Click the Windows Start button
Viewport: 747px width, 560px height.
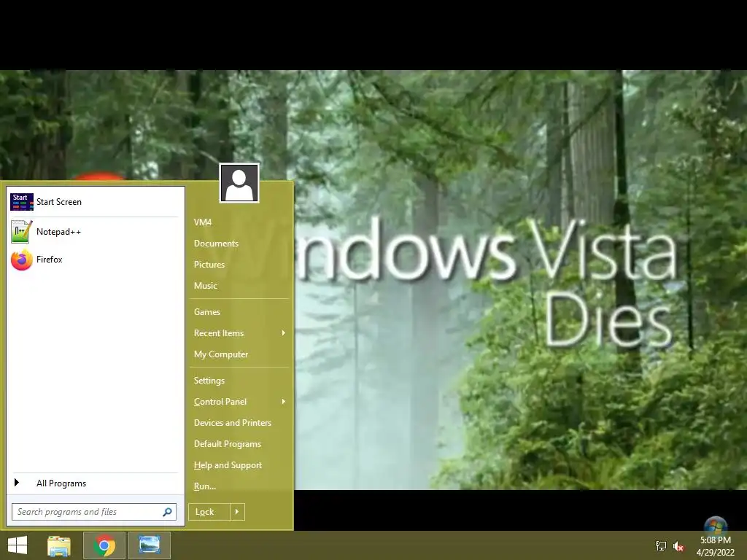(x=18, y=545)
